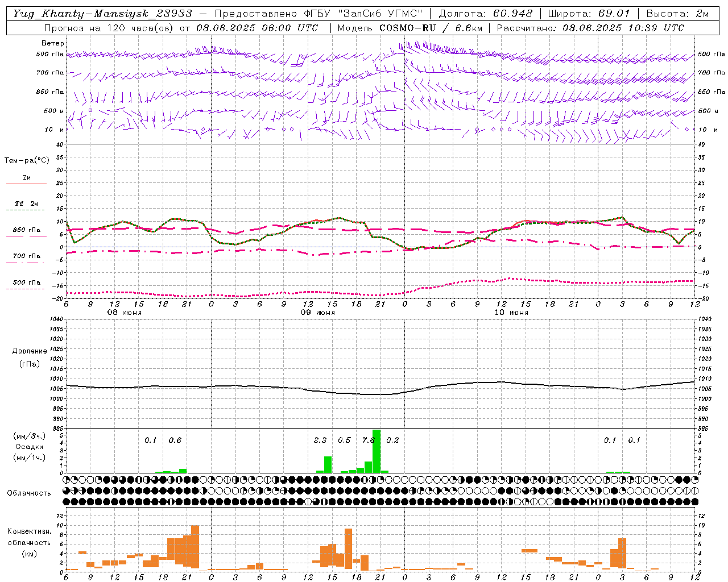Click the 'Тем-ра(°C)' temperature axis title
Viewport: 728px width, 582px height.
[x=27, y=161]
